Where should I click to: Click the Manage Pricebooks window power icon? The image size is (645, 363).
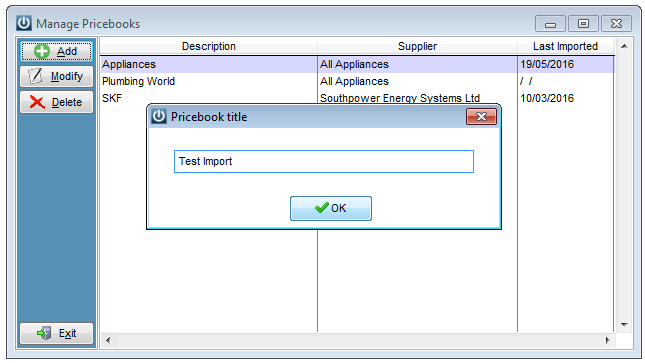click(24, 23)
